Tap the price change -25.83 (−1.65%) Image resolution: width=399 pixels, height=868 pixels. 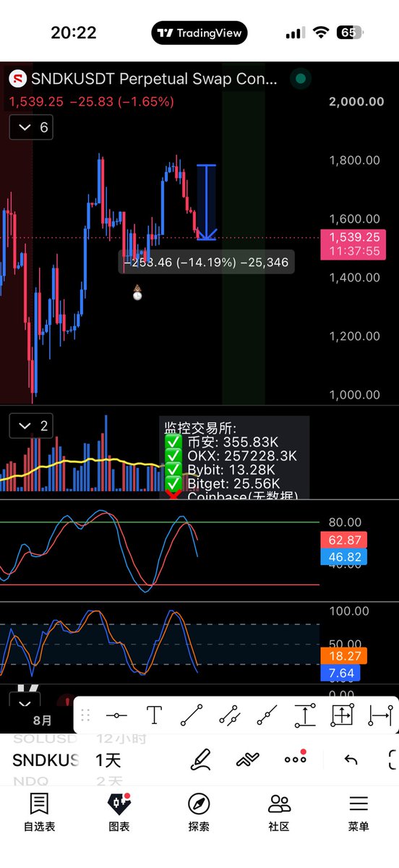(121, 102)
